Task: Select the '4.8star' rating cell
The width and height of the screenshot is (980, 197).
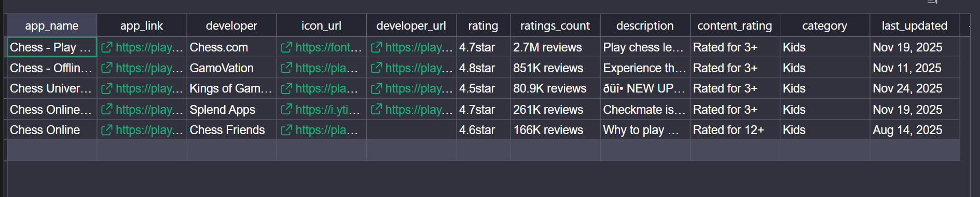Action: [x=483, y=68]
